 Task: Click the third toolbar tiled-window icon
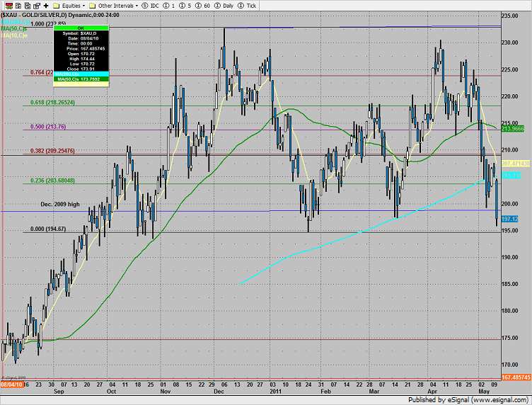tap(28, 6)
